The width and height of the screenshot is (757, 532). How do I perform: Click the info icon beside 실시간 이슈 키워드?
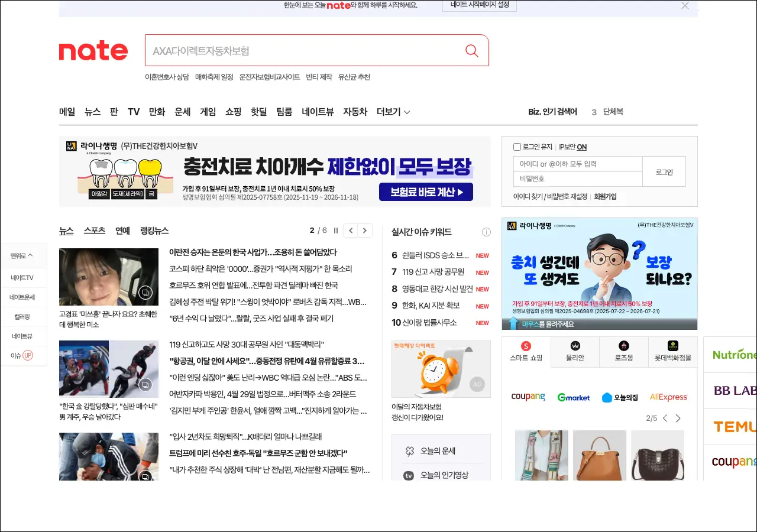(486, 232)
